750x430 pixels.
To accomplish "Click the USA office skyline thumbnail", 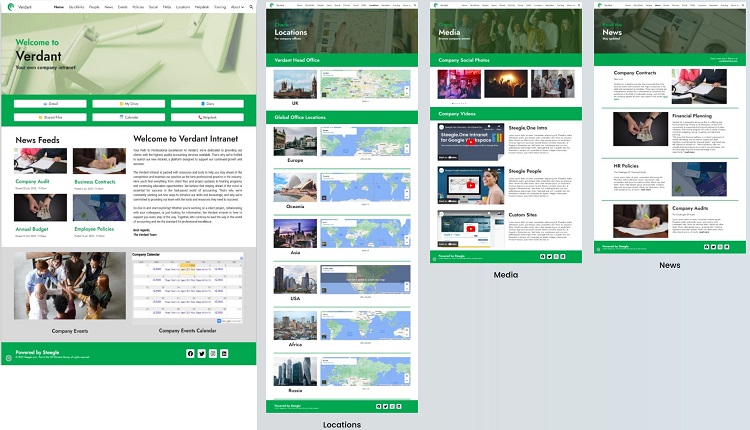I will tap(295, 279).
